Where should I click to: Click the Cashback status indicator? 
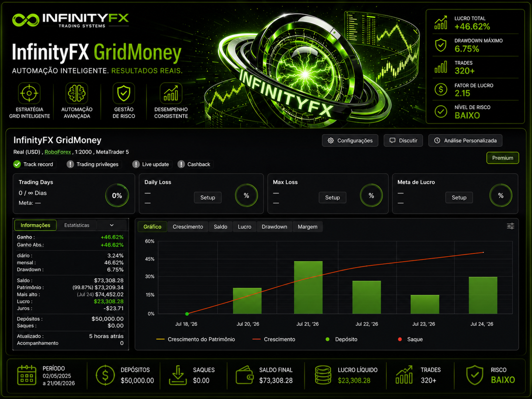point(181,164)
